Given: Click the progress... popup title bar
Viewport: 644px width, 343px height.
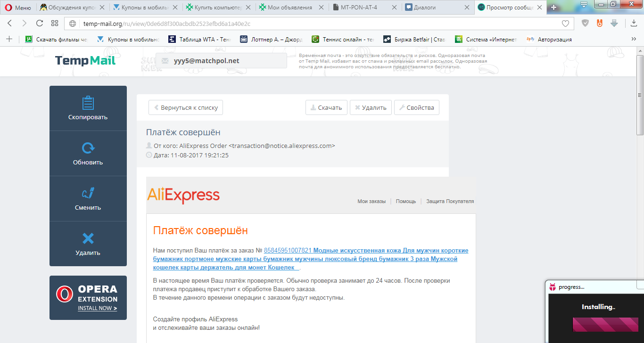Looking at the screenshot, I should click(594, 287).
